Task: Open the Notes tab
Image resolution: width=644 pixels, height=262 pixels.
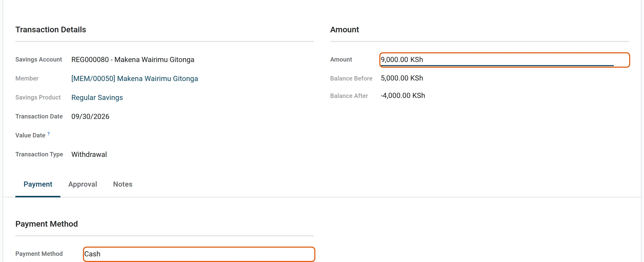Action: 123,184
